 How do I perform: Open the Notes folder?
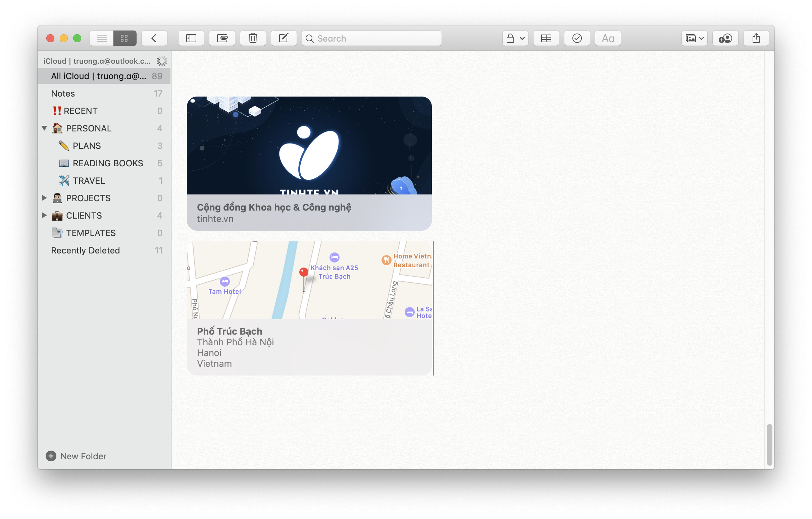(x=104, y=93)
